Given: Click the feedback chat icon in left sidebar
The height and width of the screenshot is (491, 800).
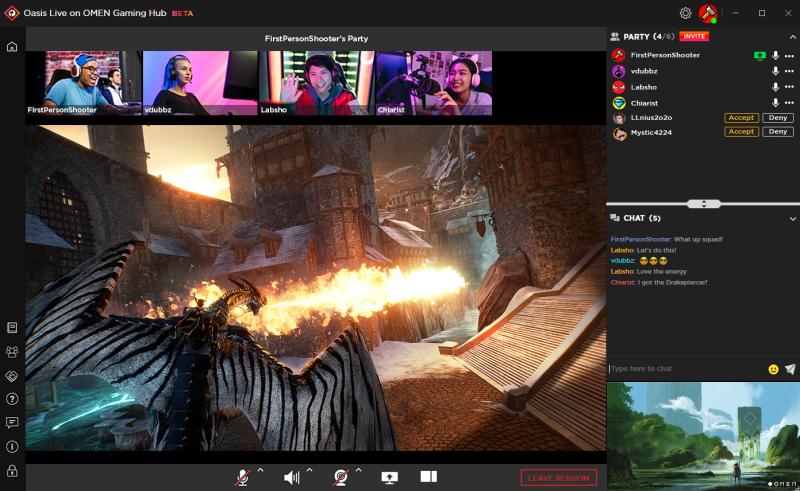Looking at the screenshot, I should click(12, 422).
